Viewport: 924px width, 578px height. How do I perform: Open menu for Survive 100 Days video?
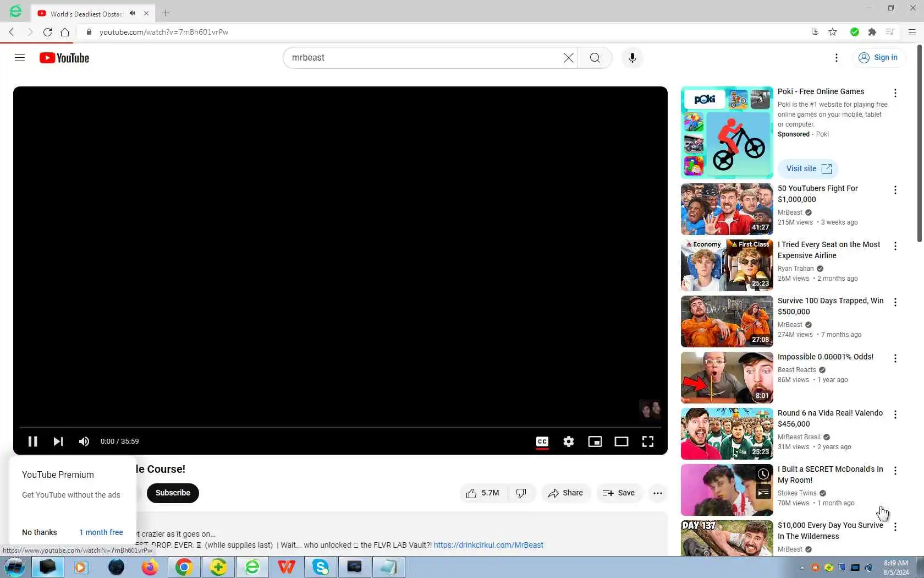coord(895,302)
